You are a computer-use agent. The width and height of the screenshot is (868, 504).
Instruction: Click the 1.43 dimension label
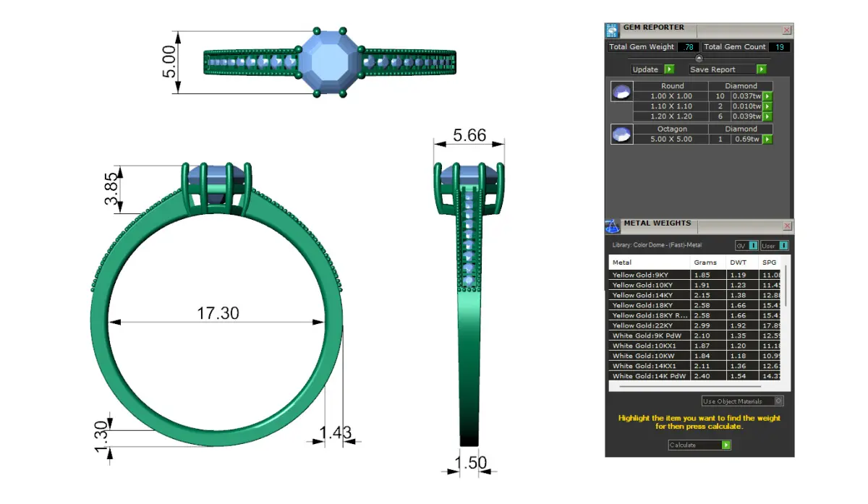point(336,432)
